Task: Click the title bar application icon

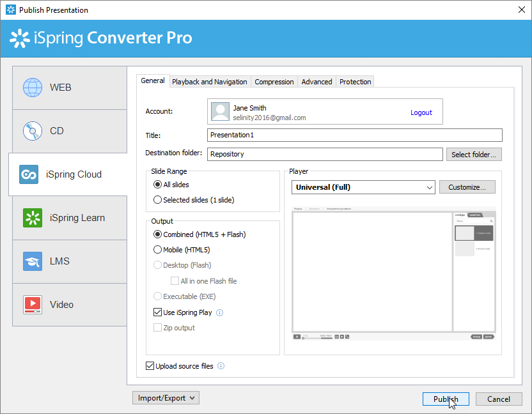Action: click(x=11, y=10)
